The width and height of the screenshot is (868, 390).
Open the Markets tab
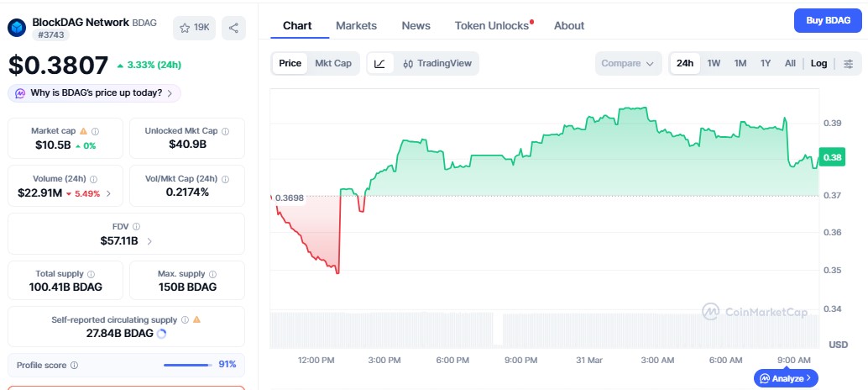click(357, 25)
